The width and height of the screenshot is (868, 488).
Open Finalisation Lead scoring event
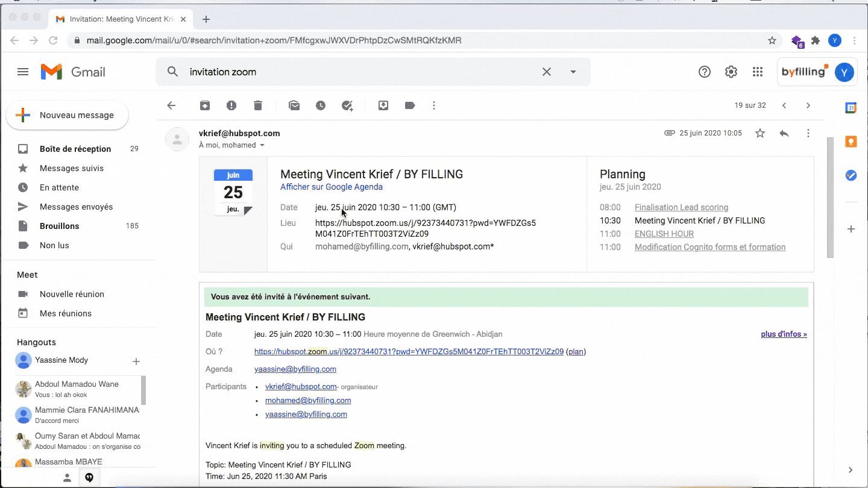pos(681,207)
